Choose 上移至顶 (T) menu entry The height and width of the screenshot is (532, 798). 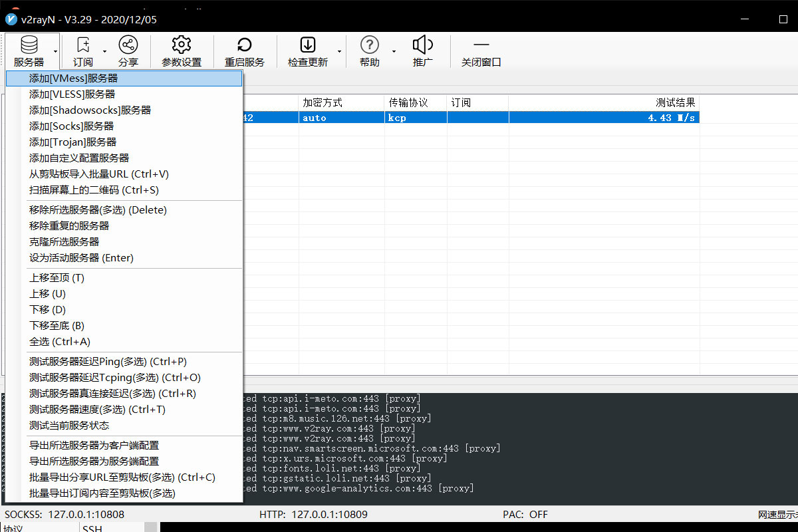(x=124, y=278)
